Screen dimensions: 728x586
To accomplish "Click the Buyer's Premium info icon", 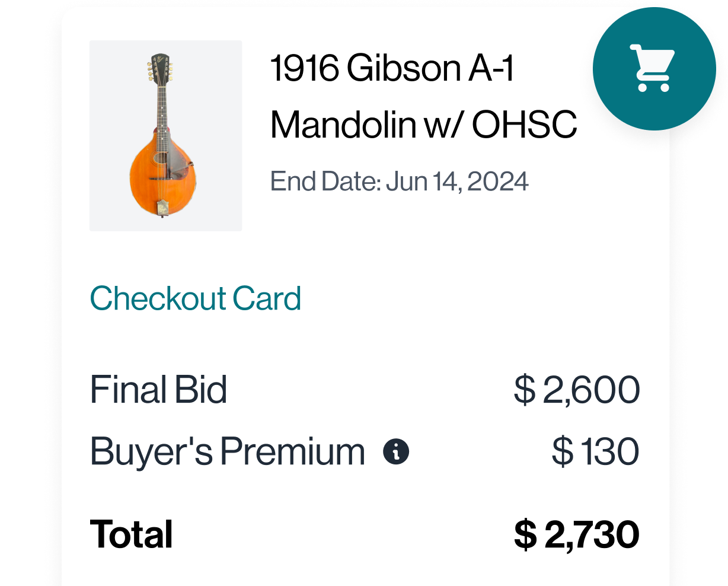I will pos(396,452).
